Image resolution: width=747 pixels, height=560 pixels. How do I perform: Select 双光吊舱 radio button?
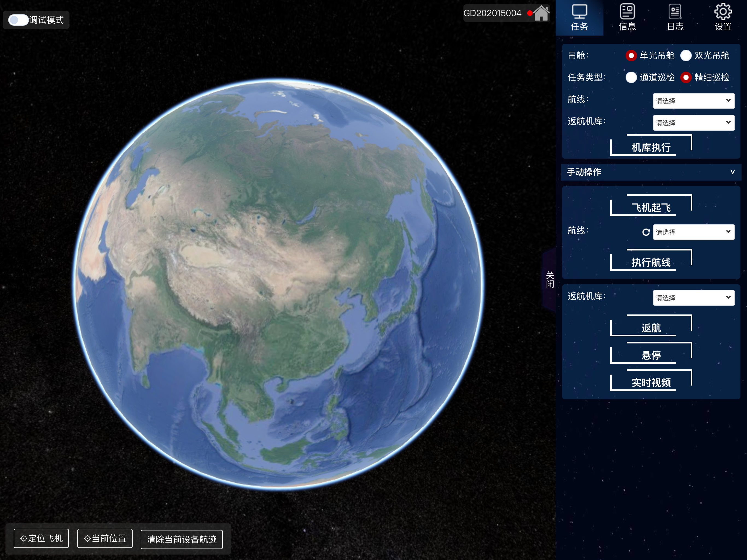tap(686, 56)
